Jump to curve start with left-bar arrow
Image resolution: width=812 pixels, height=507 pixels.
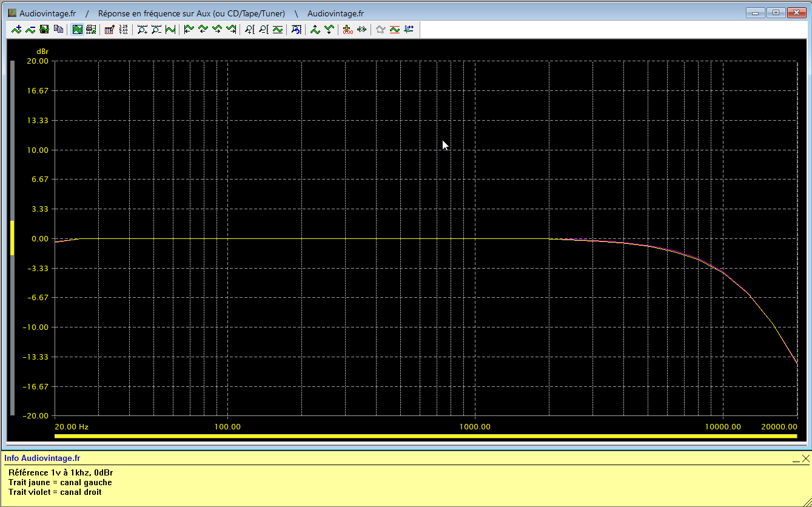click(189, 29)
